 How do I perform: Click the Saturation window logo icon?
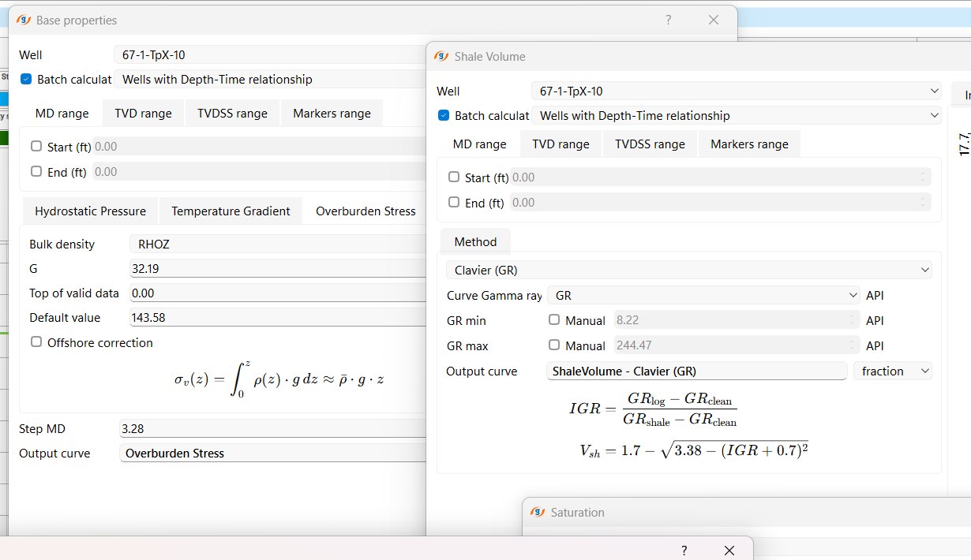(x=538, y=513)
